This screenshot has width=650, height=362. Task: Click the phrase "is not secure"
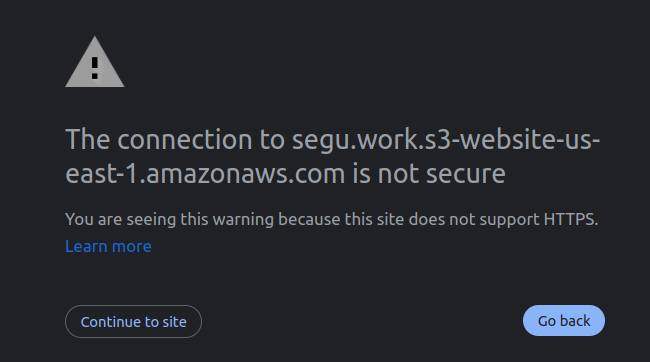(429, 174)
